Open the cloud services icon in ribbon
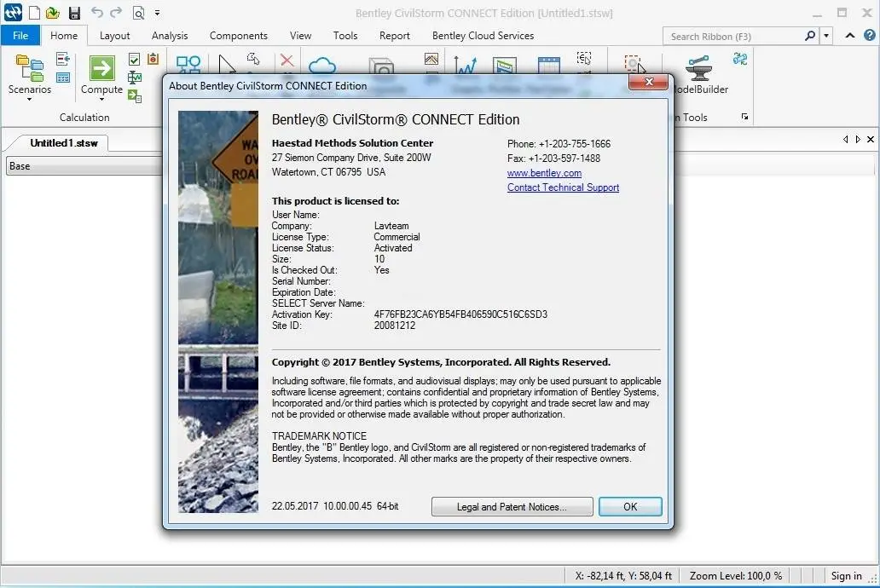This screenshot has width=880, height=588. 322,65
